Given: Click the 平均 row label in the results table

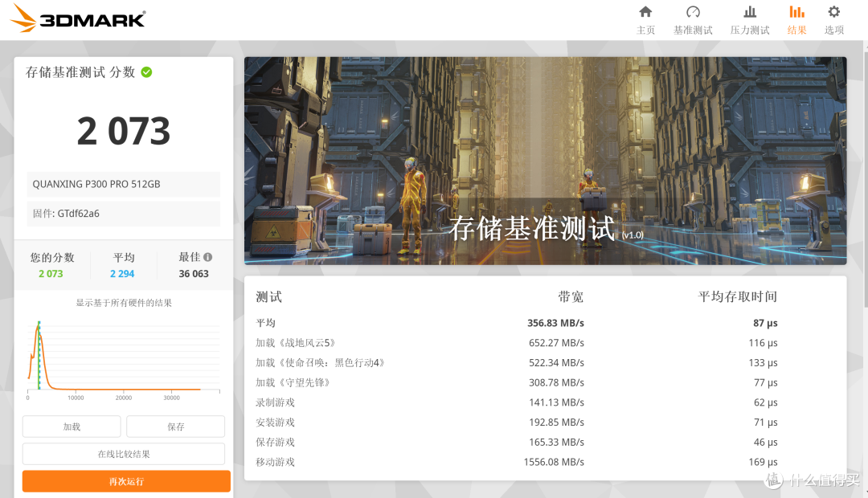Looking at the screenshot, I should pos(266,323).
